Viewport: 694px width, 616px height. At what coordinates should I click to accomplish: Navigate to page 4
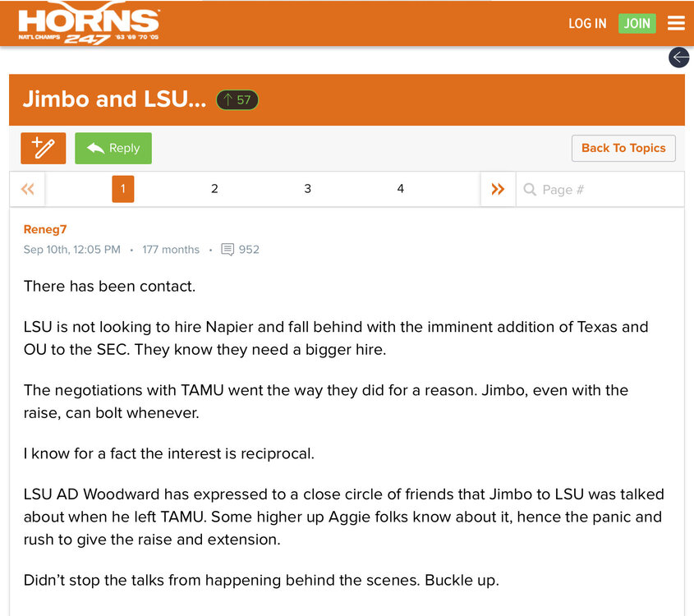(x=400, y=189)
